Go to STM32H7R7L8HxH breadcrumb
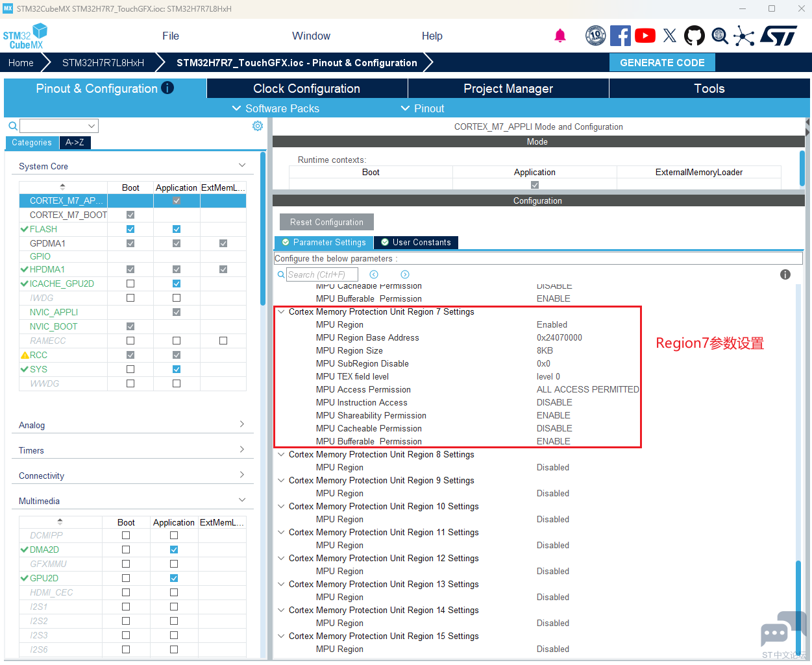The height and width of the screenshot is (665, 812). click(103, 63)
